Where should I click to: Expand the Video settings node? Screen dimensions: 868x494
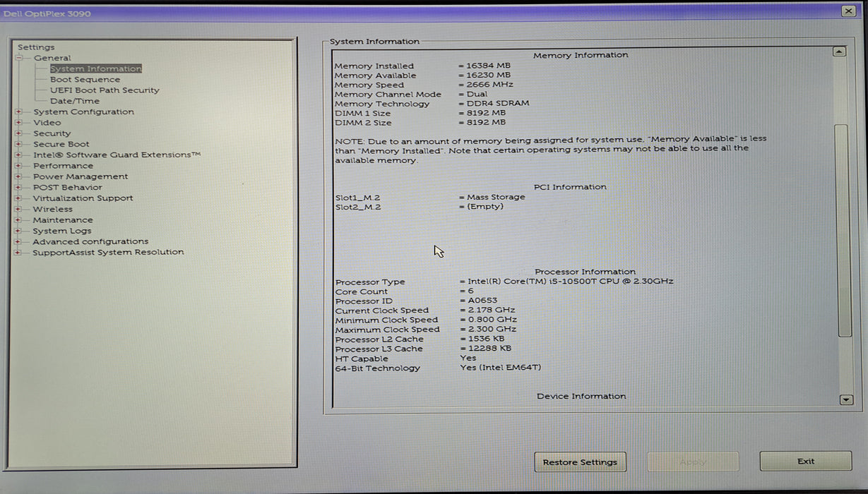(18, 122)
